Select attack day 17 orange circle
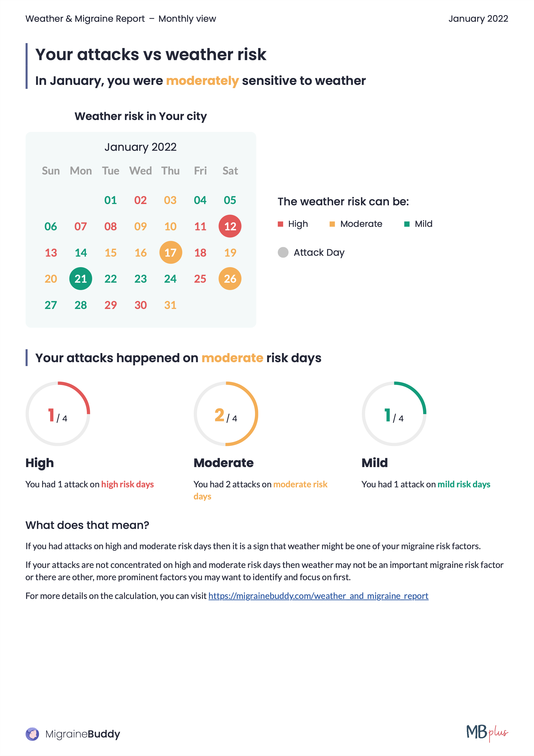534x756 pixels. click(x=171, y=253)
